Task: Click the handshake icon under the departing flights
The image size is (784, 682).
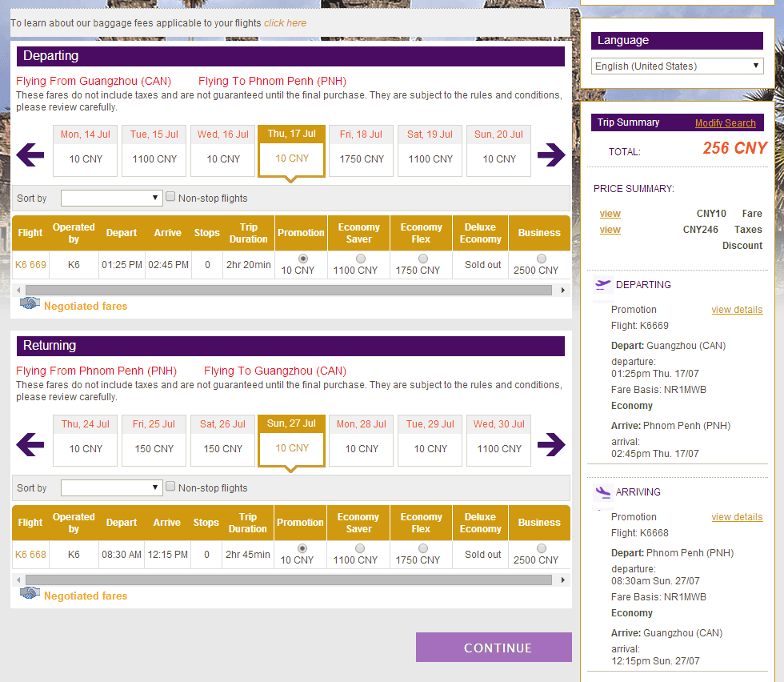Action: coord(30,304)
